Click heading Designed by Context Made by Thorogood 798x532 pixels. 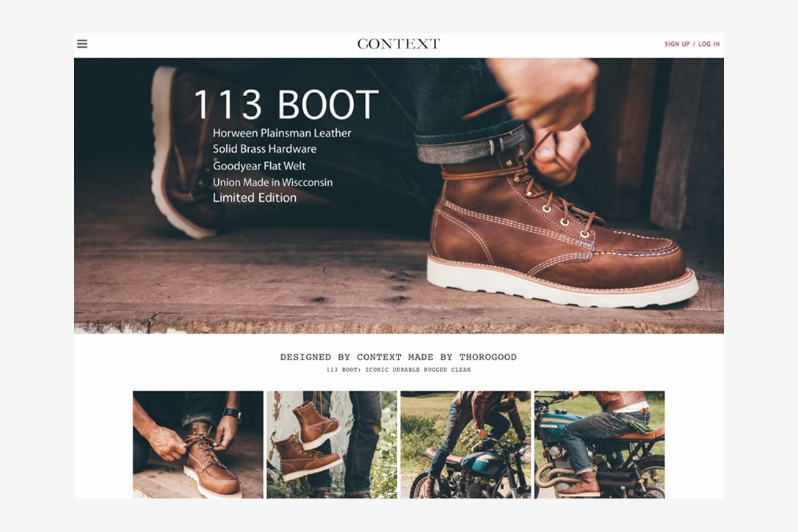point(399,357)
